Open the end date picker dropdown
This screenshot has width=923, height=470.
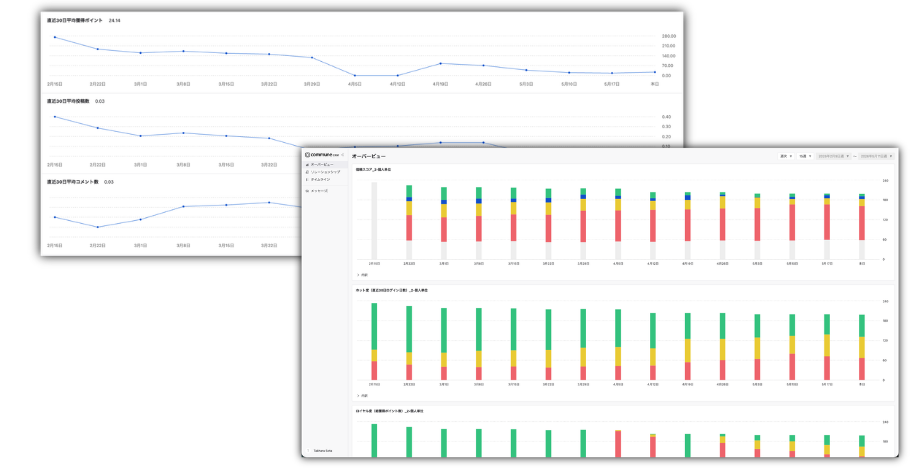[876, 156]
